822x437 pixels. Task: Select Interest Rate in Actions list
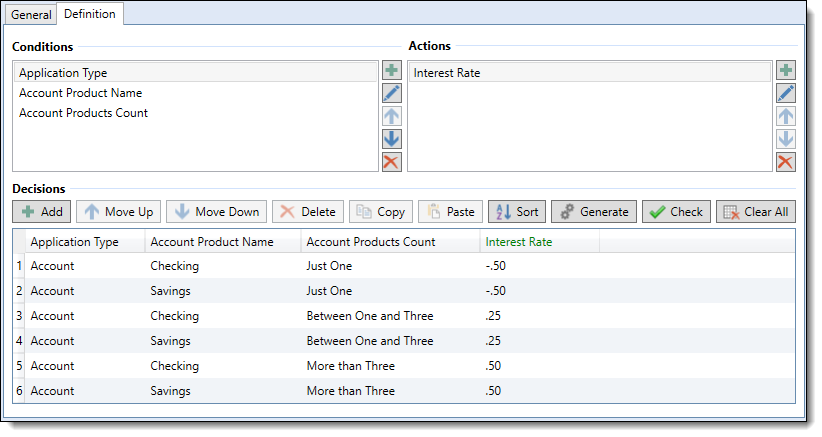point(589,73)
